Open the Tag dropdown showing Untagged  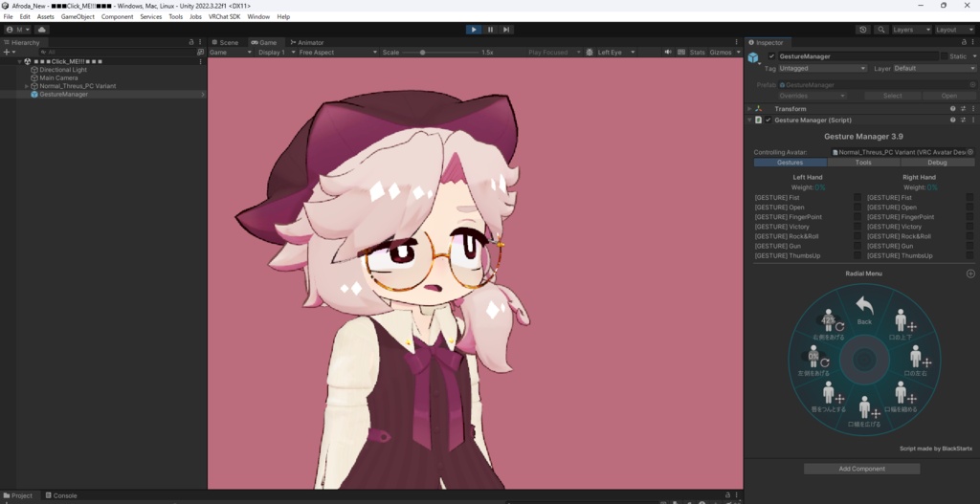coord(822,68)
